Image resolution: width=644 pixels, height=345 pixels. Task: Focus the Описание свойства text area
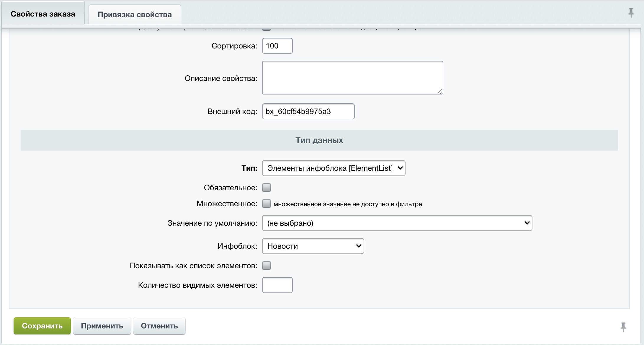(x=352, y=78)
